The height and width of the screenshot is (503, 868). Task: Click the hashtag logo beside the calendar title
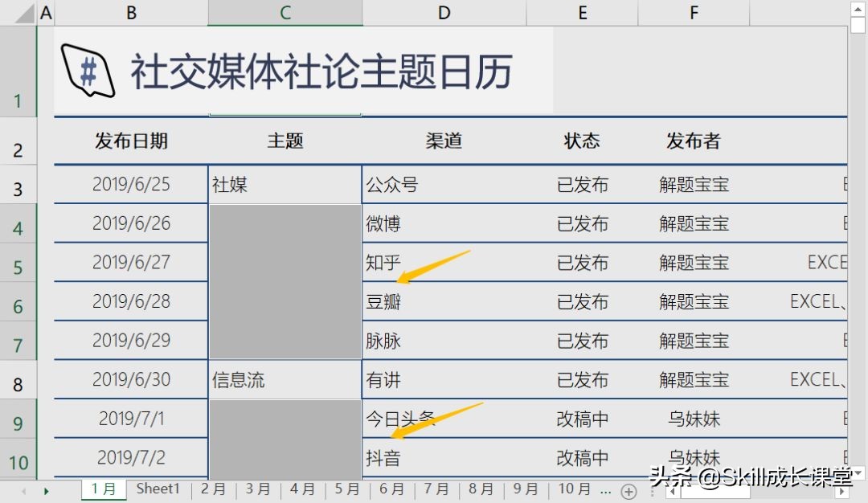coord(88,71)
